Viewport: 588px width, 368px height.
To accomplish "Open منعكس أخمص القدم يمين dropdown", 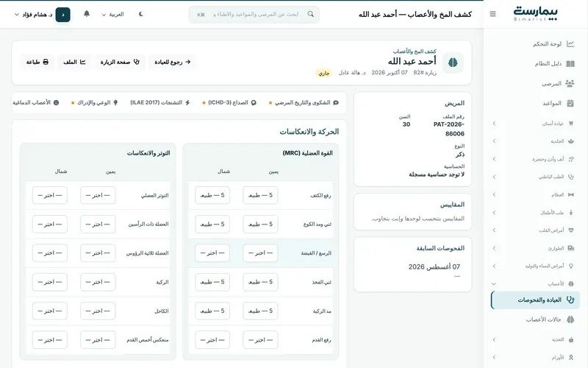I will (x=98, y=340).
